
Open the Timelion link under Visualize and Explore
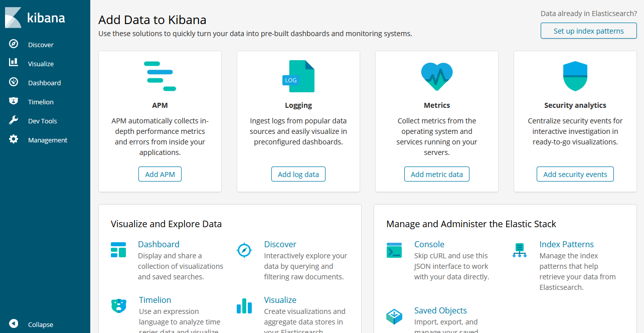coord(155,300)
